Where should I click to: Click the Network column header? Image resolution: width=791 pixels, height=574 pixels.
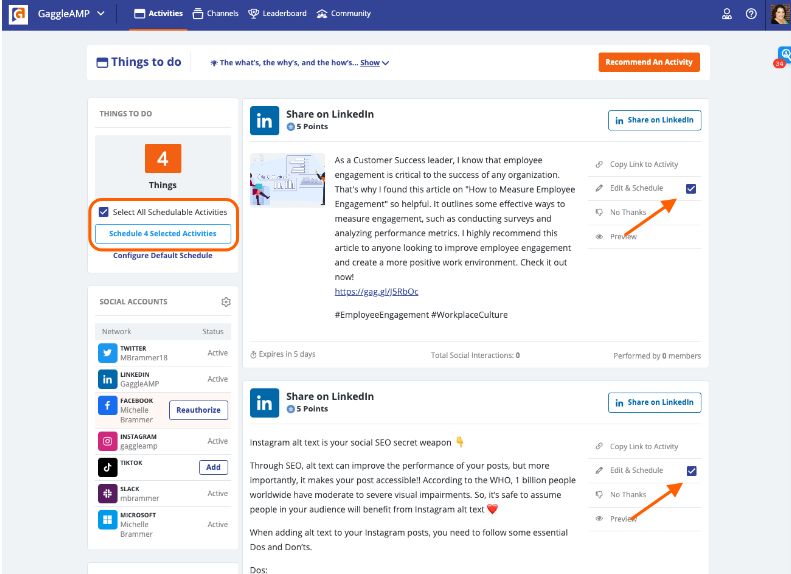pyautogui.click(x=117, y=331)
